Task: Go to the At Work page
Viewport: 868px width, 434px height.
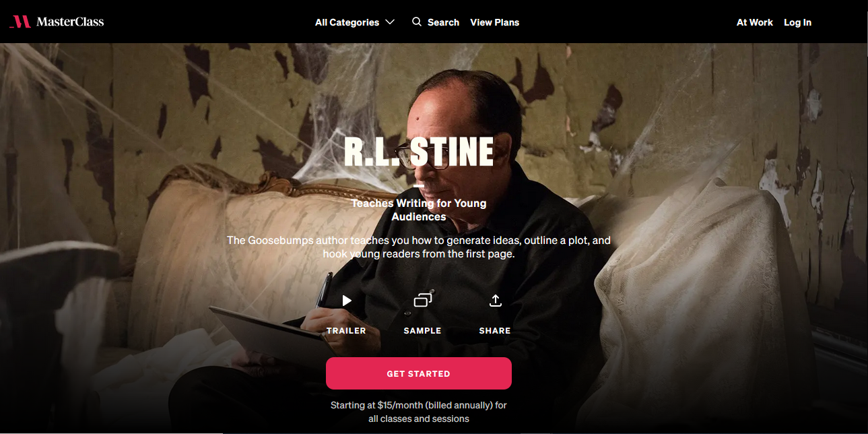Action: pyautogui.click(x=754, y=22)
